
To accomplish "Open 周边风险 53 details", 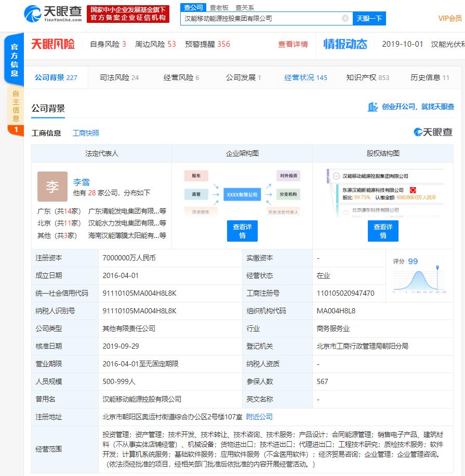I will pos(155,44).
